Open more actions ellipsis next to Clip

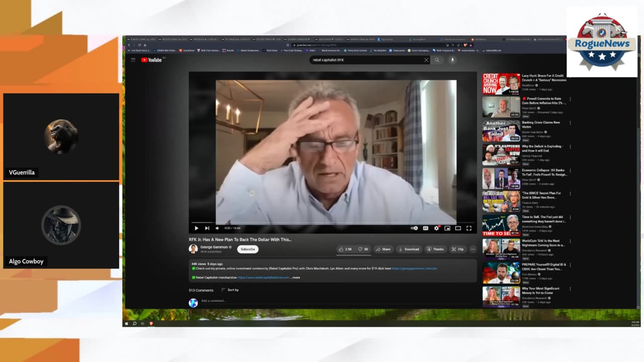tap(472, 249)
